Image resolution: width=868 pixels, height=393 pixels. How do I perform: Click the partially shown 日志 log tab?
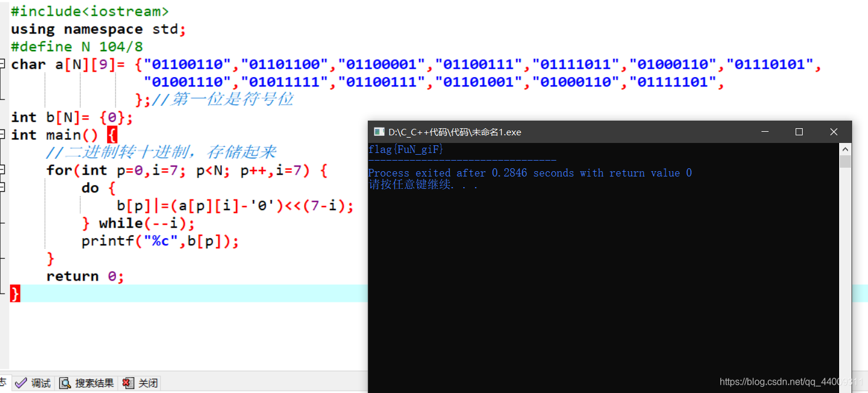[3, 383]
